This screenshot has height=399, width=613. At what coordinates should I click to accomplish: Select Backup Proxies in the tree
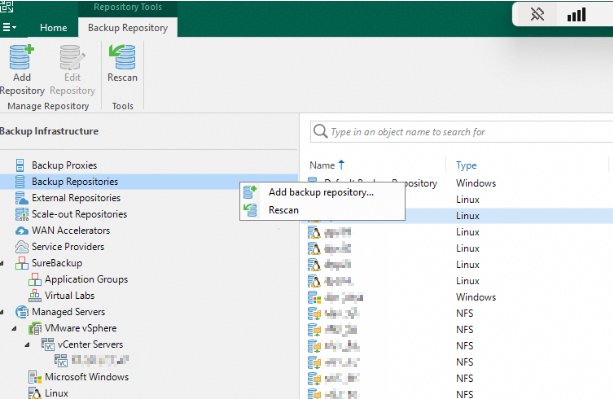tap(64, 165)
